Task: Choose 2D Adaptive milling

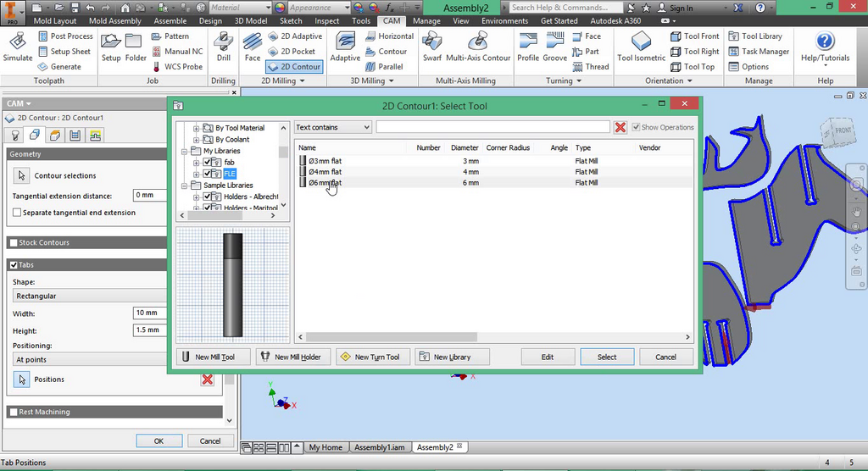Action: [x=295, y=36]
